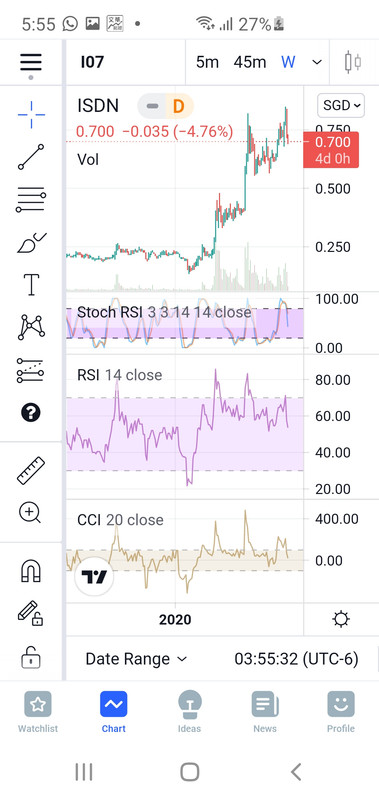Toggle lock all drawings padlock
The width and height of the screenshot is (379, 800).
point(31,657)
